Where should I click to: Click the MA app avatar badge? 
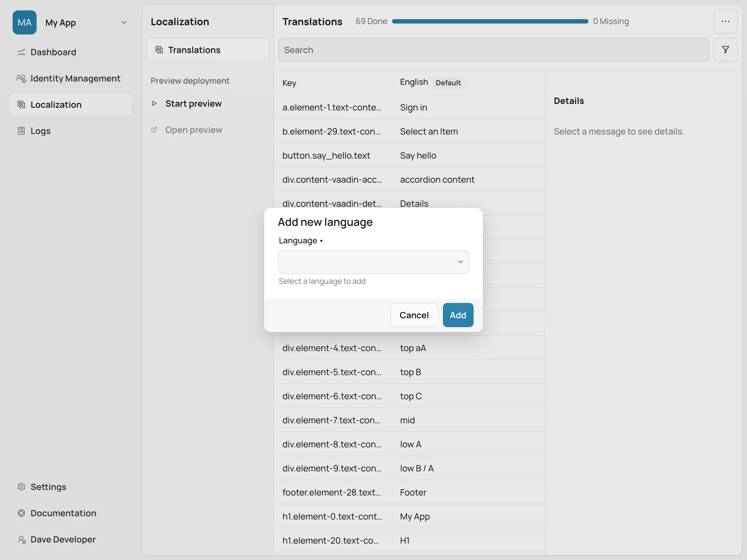(x=24, y=22)
